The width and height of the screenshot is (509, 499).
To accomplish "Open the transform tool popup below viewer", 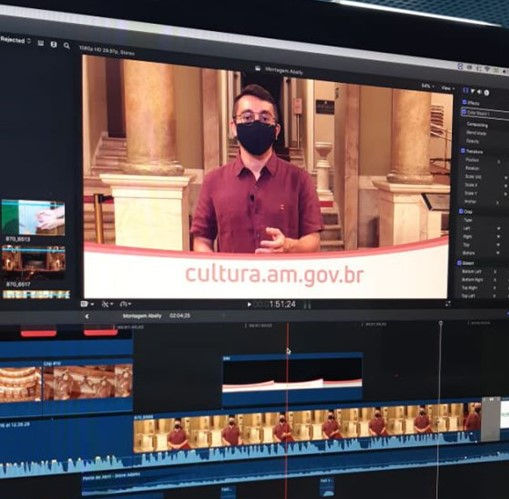I will tap(87, 304).
